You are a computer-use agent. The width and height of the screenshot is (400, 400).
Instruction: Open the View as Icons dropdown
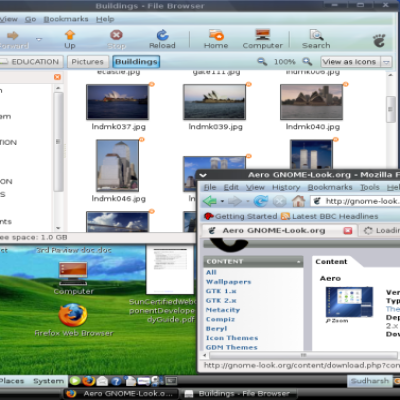click(x=356, y=62)
